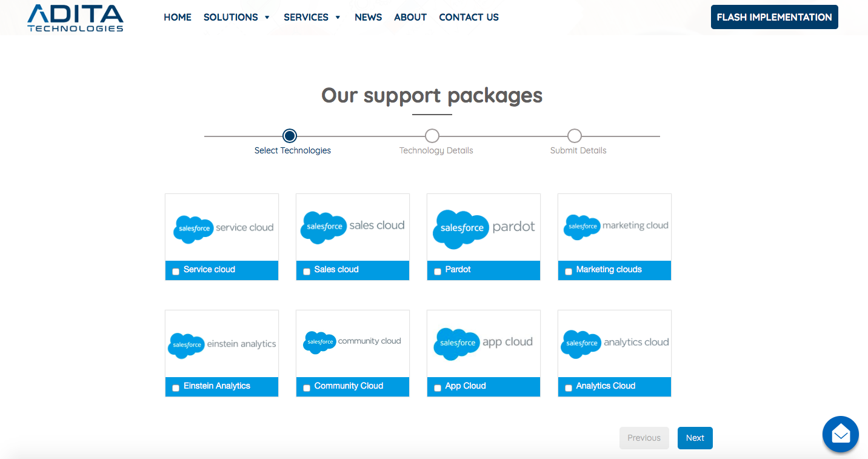The width and height of the screenshot is (868, 459).
Task: Open the Services menu
Action: point(306,18)
